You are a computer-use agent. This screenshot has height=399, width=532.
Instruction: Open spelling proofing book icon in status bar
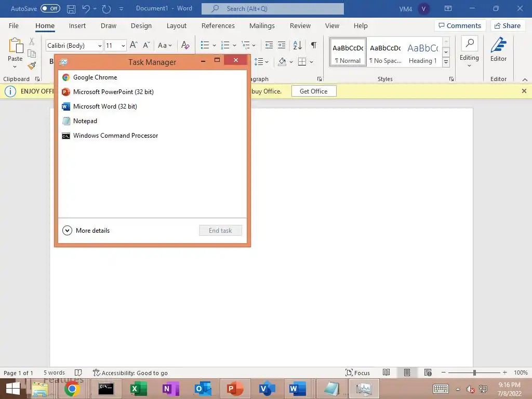78,373
